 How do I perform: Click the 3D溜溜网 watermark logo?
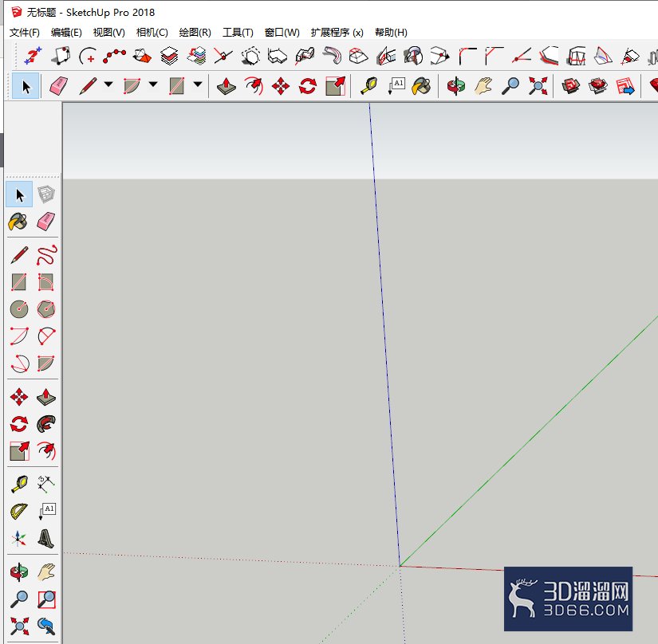pyautogui.click(x=568, y=599)
